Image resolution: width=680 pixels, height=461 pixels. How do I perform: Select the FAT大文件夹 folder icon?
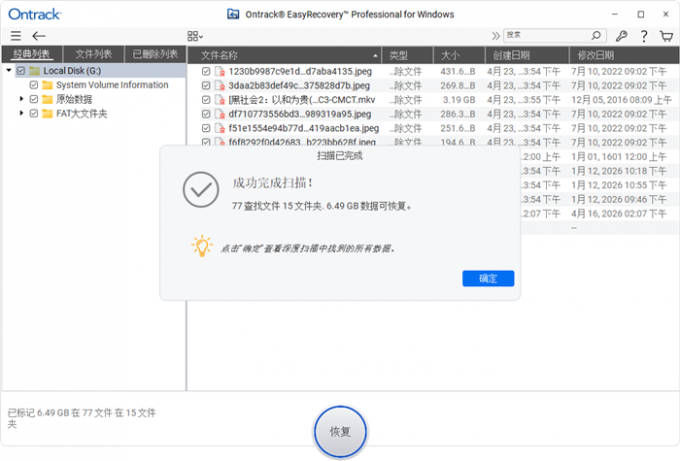47,113
